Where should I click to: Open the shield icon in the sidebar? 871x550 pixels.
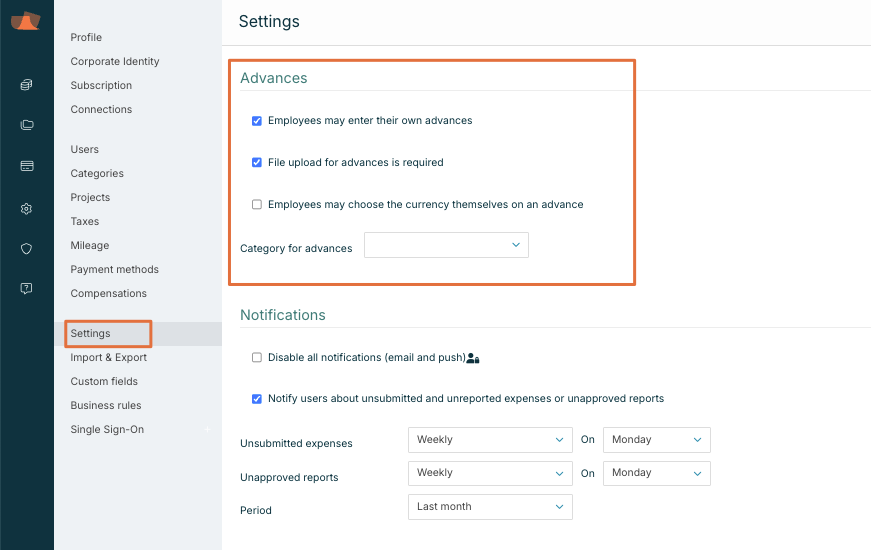pos(27,249)
